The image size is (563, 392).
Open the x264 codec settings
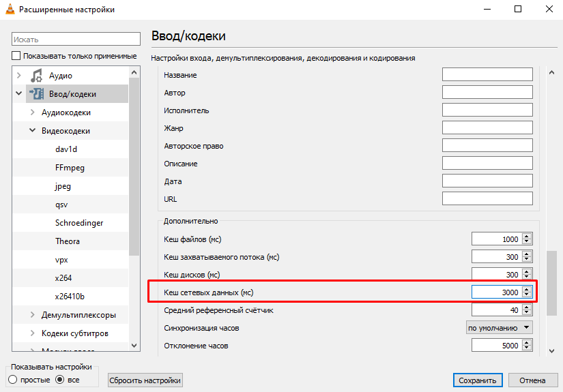coord(63,278)
